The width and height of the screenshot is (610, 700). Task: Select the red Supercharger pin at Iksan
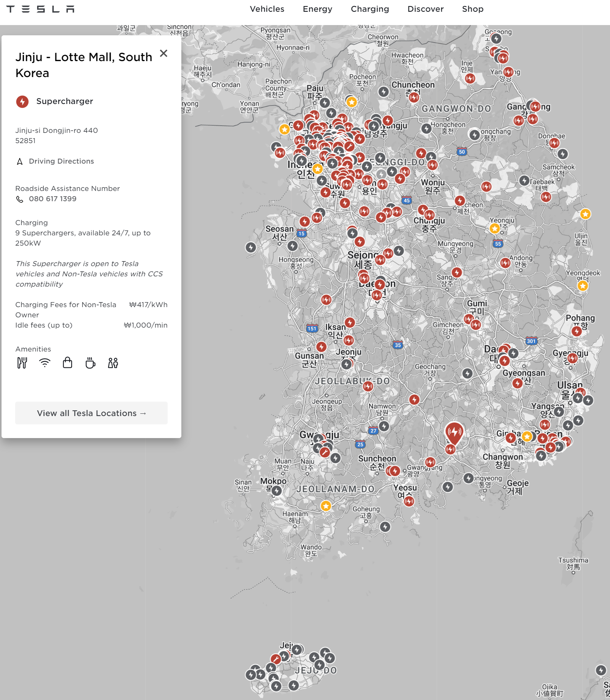click(x=350, y=322)
